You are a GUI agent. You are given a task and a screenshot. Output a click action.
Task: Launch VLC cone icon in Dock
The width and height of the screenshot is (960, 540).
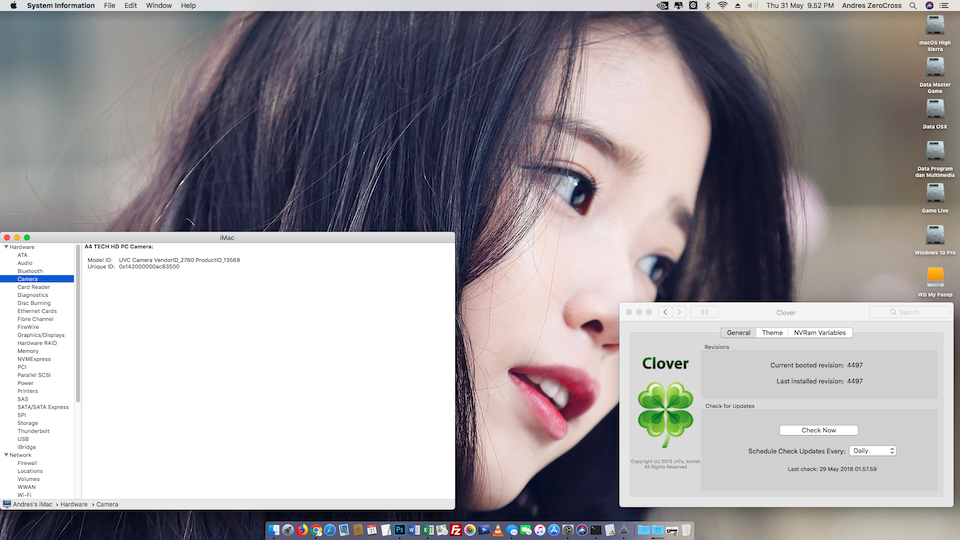click(x=498, y=530)
